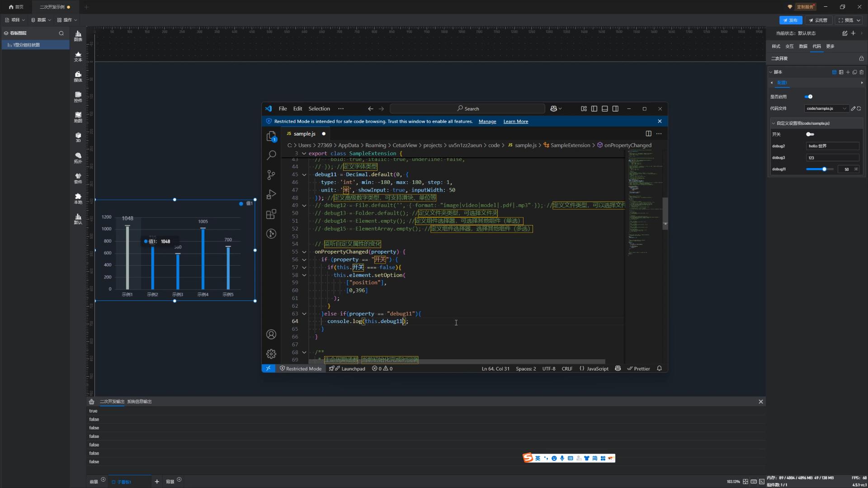
Task: Fold the onPropertyChanged method at line 55
Action: click(304, 252)
